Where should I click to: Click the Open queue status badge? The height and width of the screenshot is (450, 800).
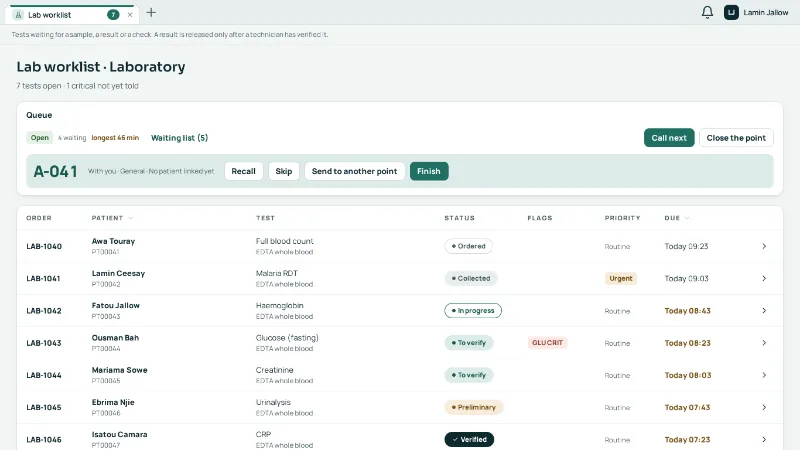[x=40, y=138]
